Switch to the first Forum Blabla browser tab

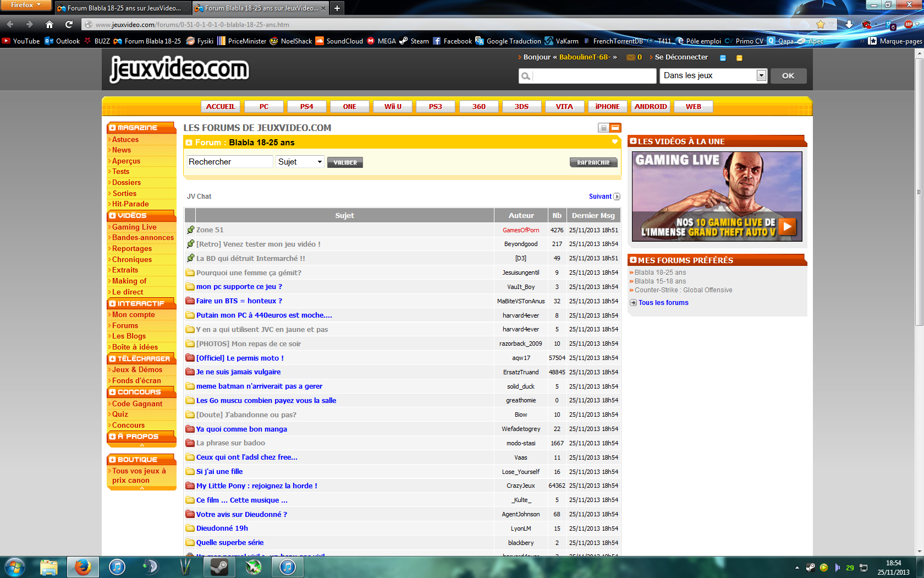123,8
